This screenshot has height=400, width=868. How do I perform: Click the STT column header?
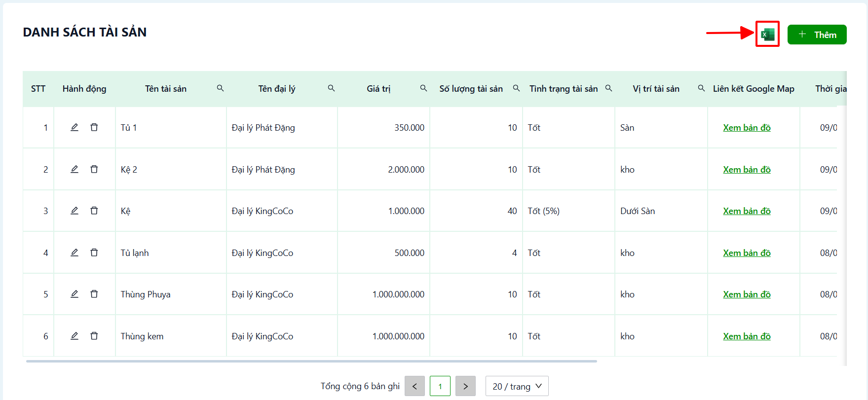click(x=38, y=89)
